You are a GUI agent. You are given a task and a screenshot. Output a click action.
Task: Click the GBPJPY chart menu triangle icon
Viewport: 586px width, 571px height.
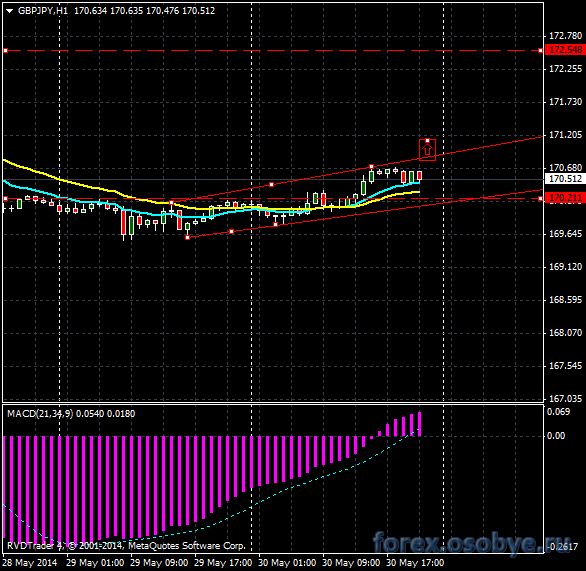(10, 11)
